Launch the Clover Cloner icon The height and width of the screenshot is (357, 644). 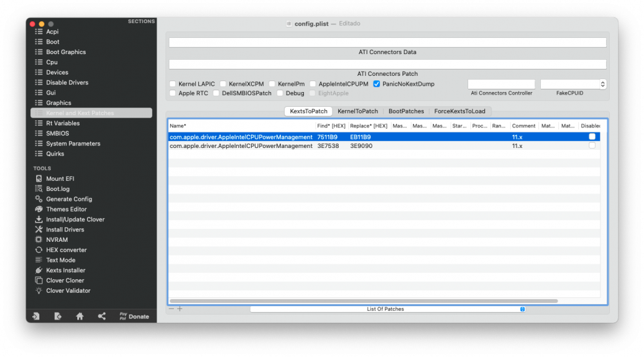click(x=39, y=280)
